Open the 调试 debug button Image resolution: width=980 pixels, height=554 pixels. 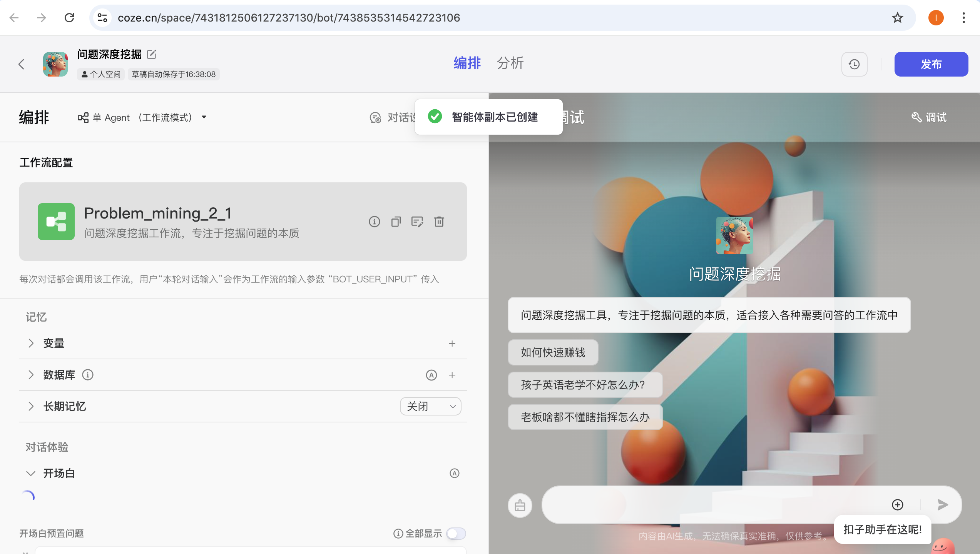coord(929,117)
